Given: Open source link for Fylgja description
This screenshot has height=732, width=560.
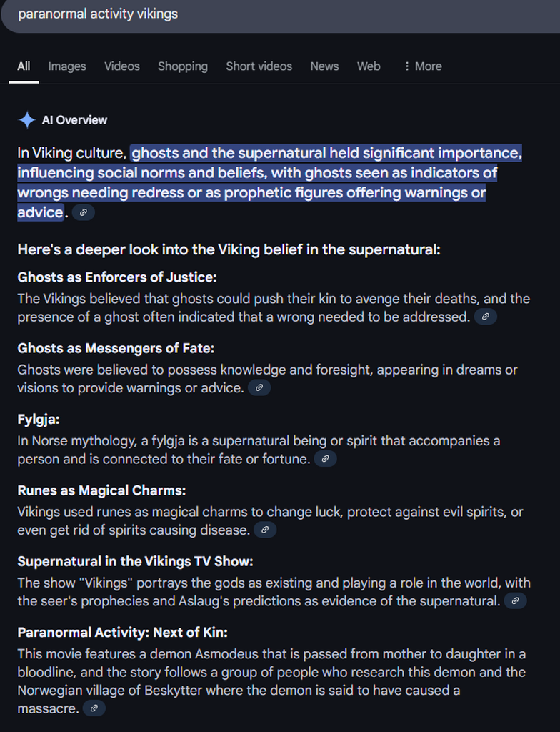Looking at the screenshot, I should (x=325, y=458).
